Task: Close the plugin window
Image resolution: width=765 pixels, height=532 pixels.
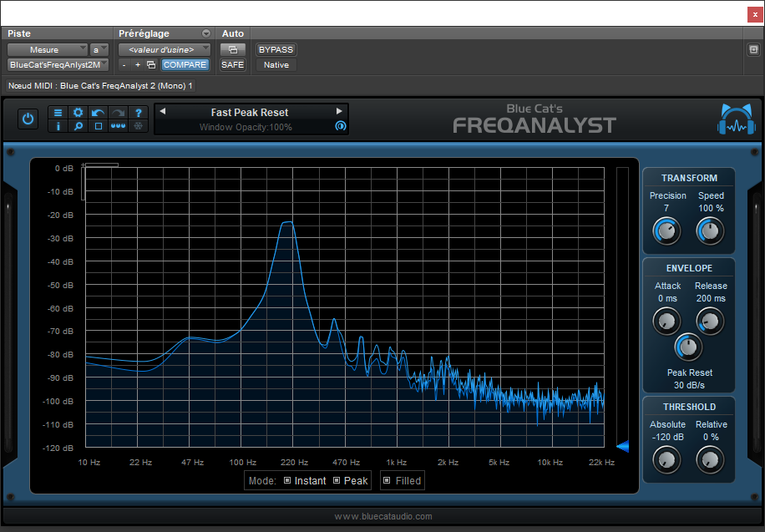Action: pyautogui.click(x=755, y=15)
